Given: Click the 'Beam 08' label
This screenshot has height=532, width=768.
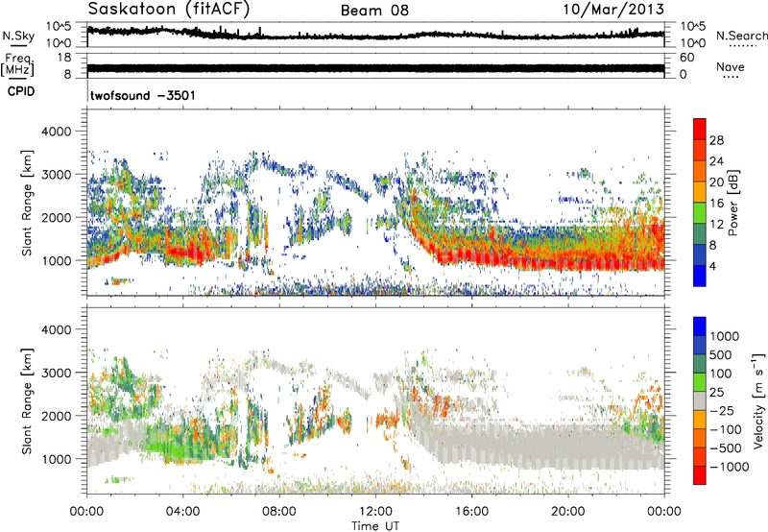Looking at the screenshot, I should click(x=374, y=11).
